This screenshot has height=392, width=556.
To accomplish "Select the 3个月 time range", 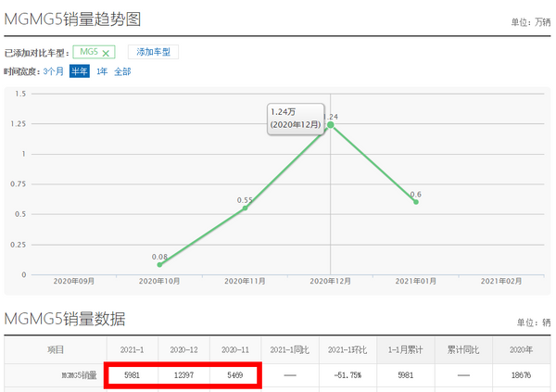I will (53, 71).
